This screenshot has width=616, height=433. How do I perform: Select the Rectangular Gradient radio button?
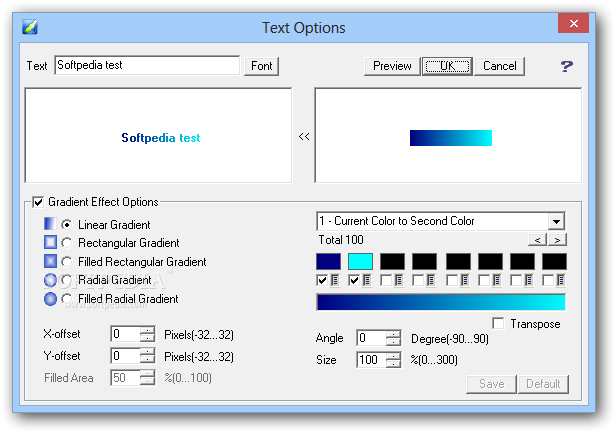coord(67,243)
